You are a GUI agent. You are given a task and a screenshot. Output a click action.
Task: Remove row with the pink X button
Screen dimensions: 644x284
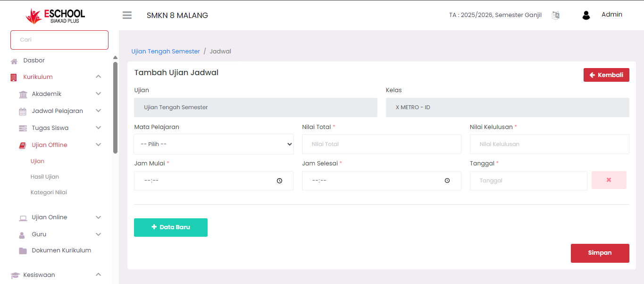pyautogui.click(x=609, y=180)
